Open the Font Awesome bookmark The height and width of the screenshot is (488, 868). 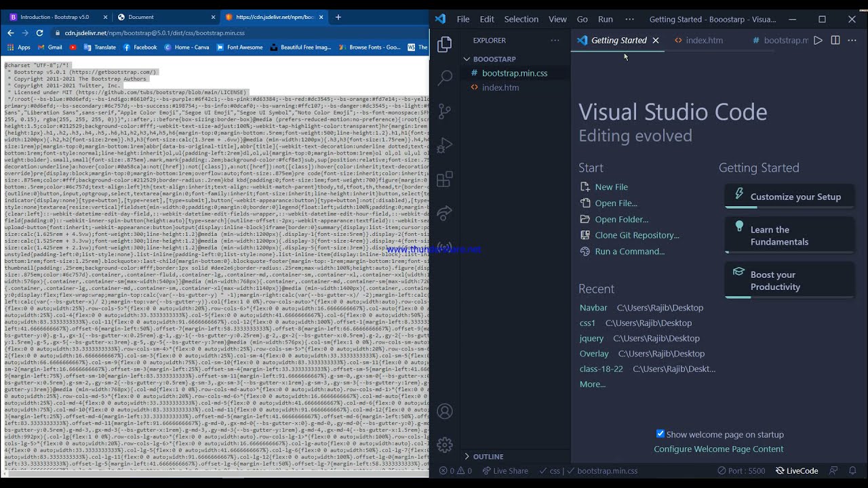click(239, 47)
